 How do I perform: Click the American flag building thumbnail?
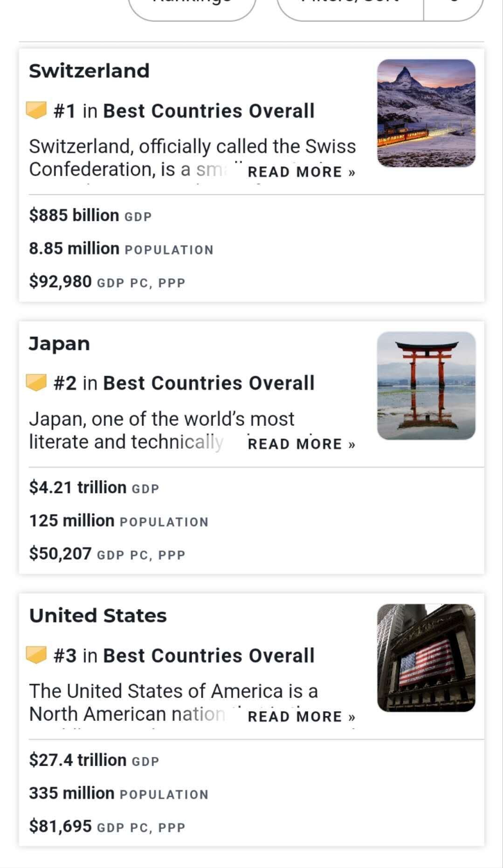coord(426,658)
